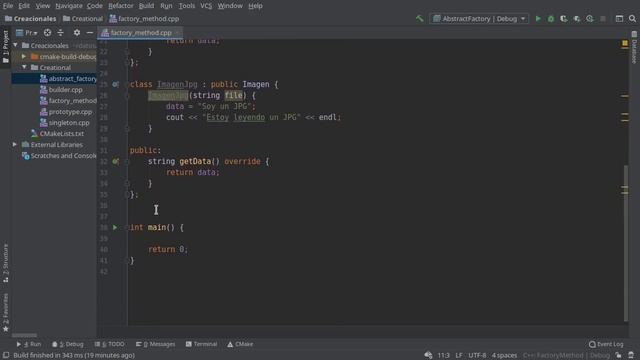
Task: Open the AbstractFactory | Debug configuration dropdown
Action: point(479,19)
